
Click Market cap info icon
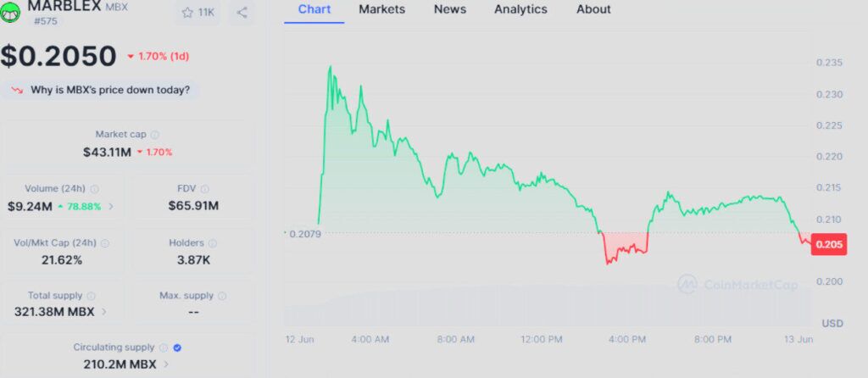[155, 135]
